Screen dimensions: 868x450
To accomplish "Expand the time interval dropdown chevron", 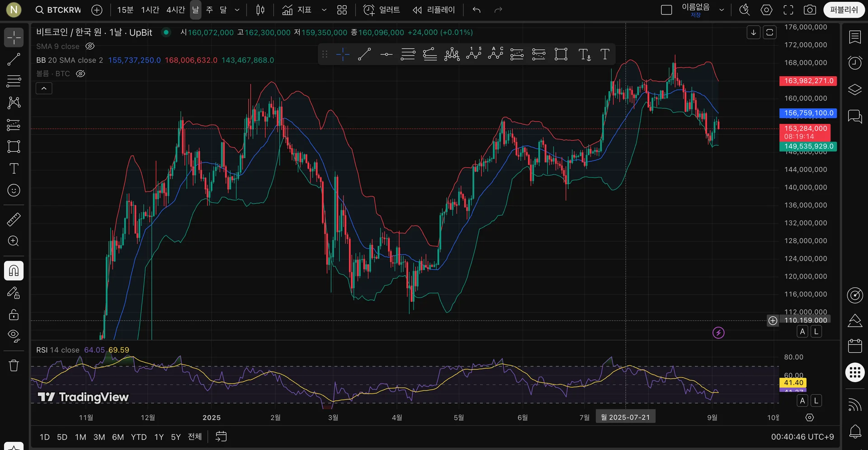I will [x=237, y=10].
